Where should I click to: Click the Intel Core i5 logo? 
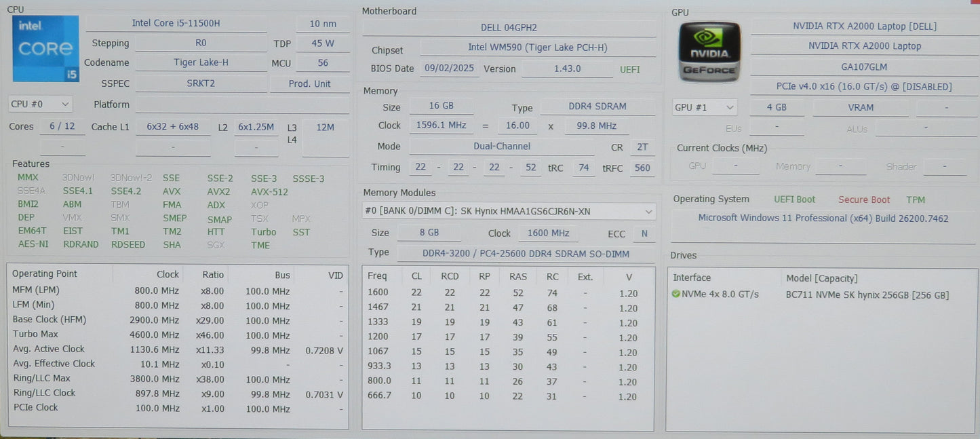tap(45, 50)
